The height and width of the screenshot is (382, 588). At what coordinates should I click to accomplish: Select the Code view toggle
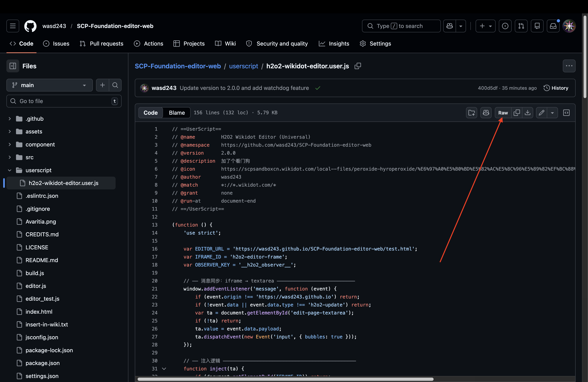pyautogui.click(x=150, y=113)
